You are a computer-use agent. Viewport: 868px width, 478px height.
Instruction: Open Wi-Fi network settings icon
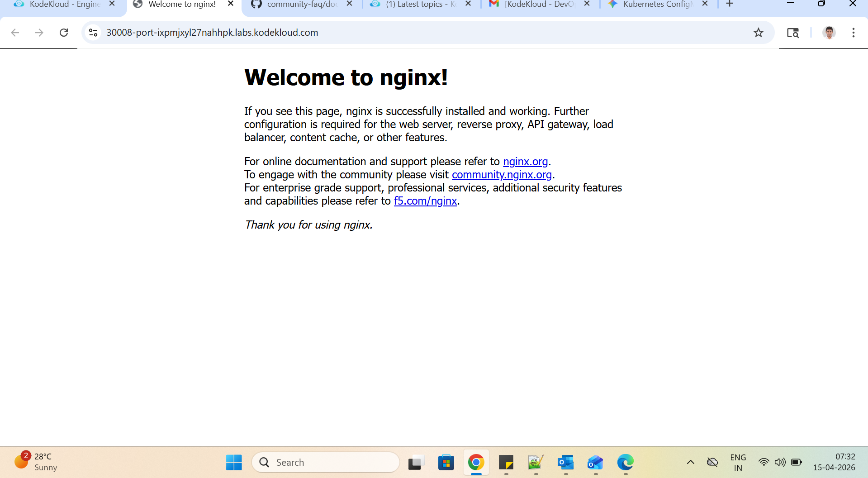pyautogui.click(x=764, y=462)
